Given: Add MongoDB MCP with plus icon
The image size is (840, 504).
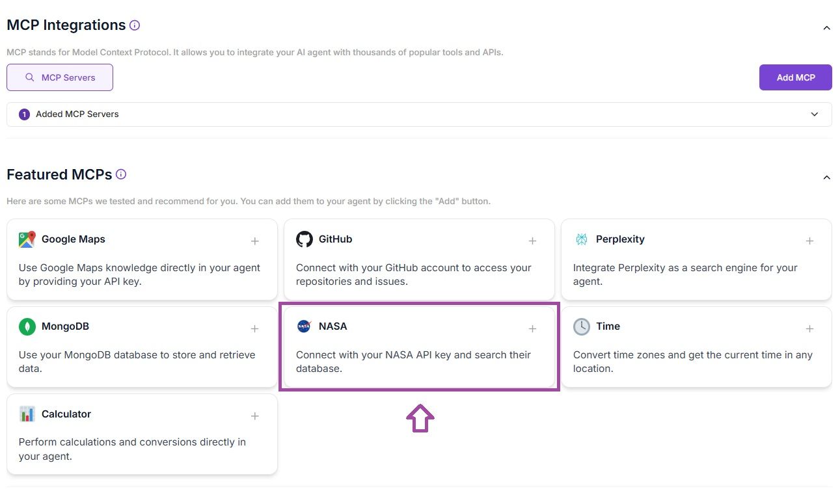Looking at the screenshot, I should click(x=255, y=329).
